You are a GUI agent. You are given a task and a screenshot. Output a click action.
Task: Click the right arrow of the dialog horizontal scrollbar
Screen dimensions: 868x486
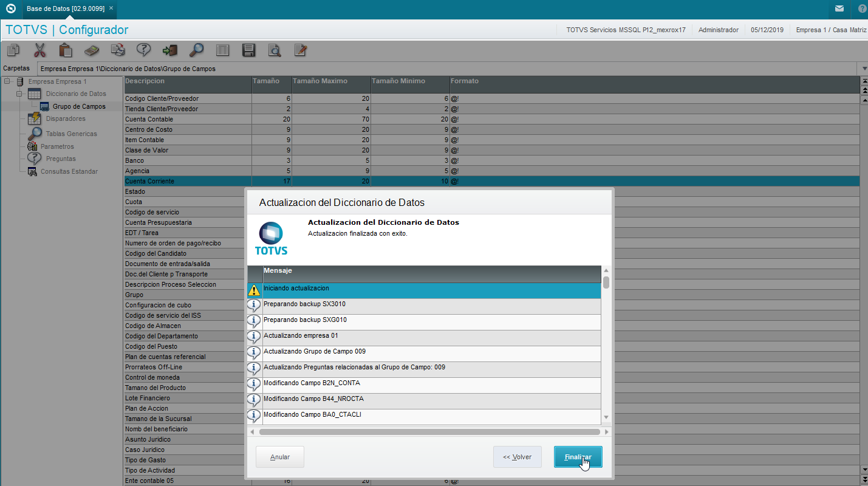tap(606, 432)
